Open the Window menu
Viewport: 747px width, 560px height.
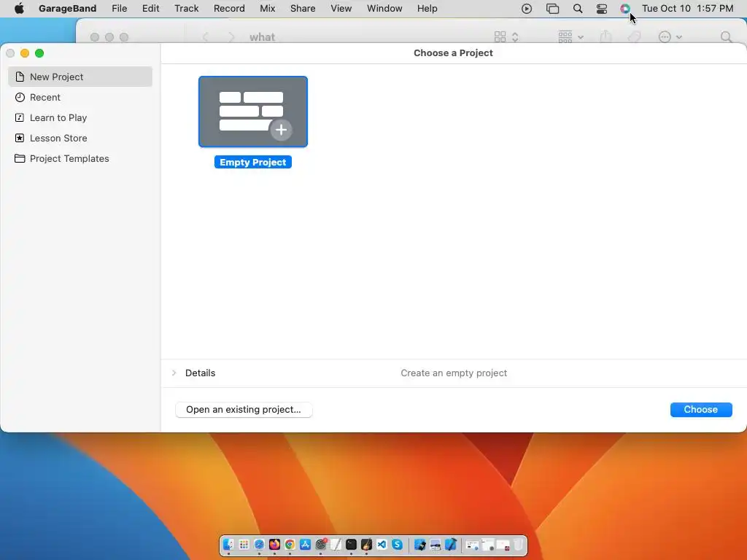(384, 9)
